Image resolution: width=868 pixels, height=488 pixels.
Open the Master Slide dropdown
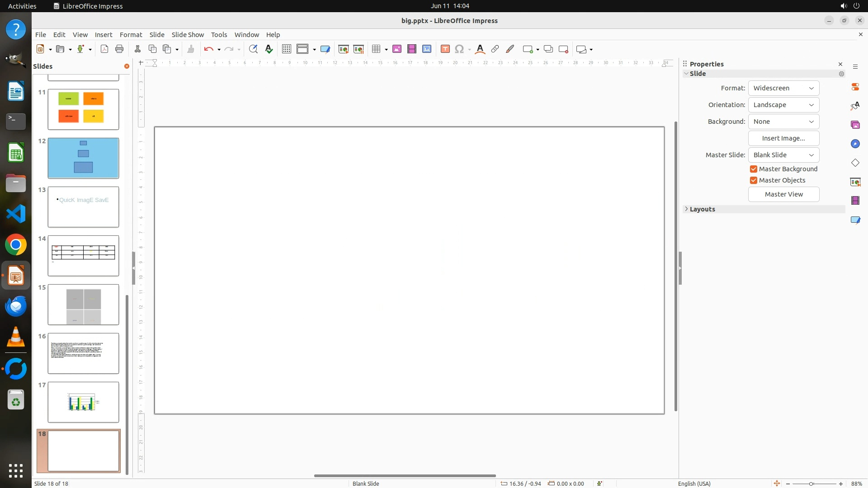[x=783, y=155]
